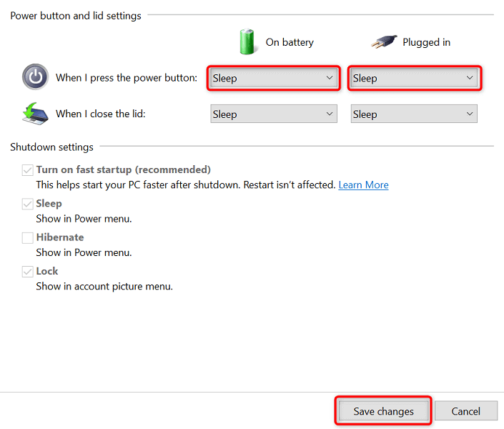This screenshot has width=504, height=429.
Task: Click the Hibernate option label
Action: [60, 237]
